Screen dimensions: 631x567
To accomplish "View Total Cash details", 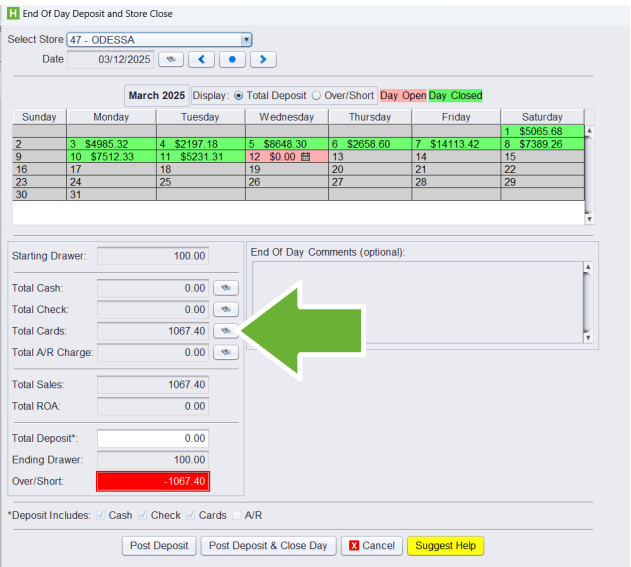I will (226, 288).
